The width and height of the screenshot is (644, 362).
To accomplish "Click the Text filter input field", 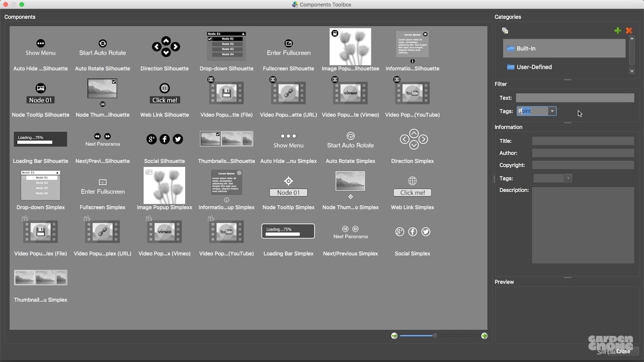I will 575,98.
